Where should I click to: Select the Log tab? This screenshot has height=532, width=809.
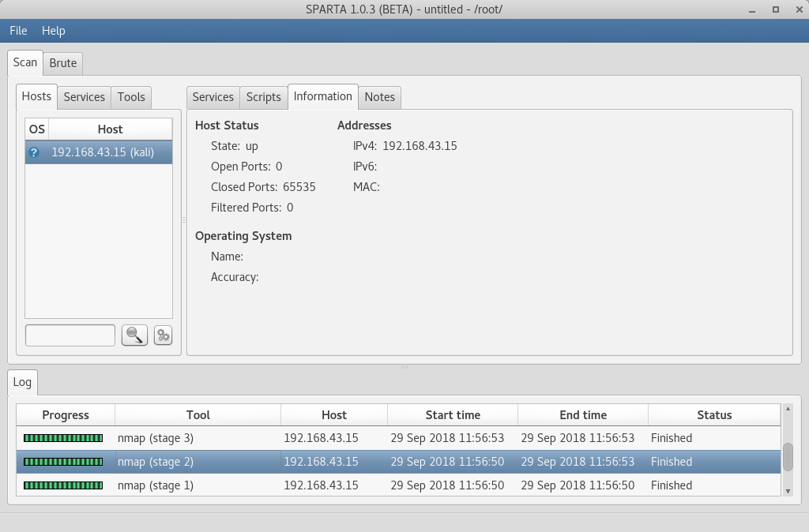tap(22, 382)
